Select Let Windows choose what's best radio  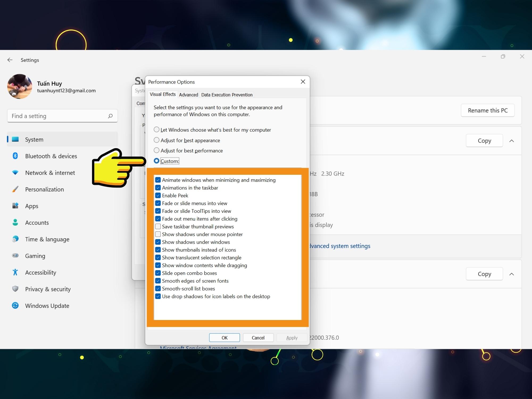(157, 130)
